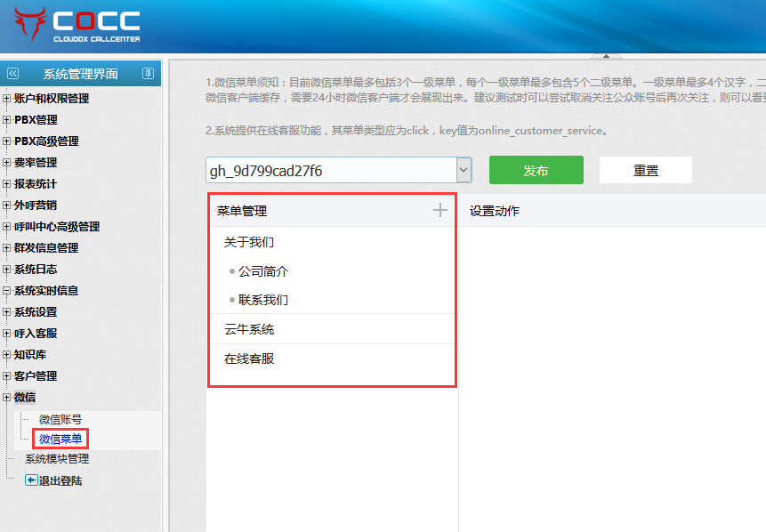766x532 pixels.
Task: Open the gh_9d799cad27f6 account dropdown
Action: click(x=463, y=170)
